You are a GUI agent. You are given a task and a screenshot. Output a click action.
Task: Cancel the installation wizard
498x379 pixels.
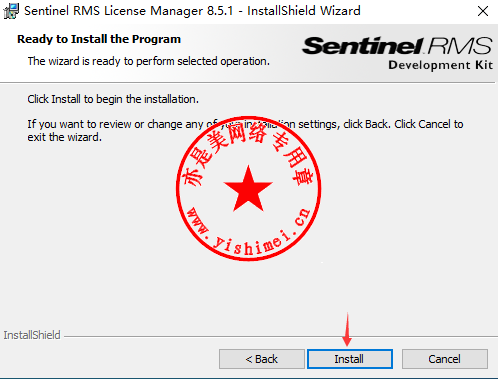(445, 359)
